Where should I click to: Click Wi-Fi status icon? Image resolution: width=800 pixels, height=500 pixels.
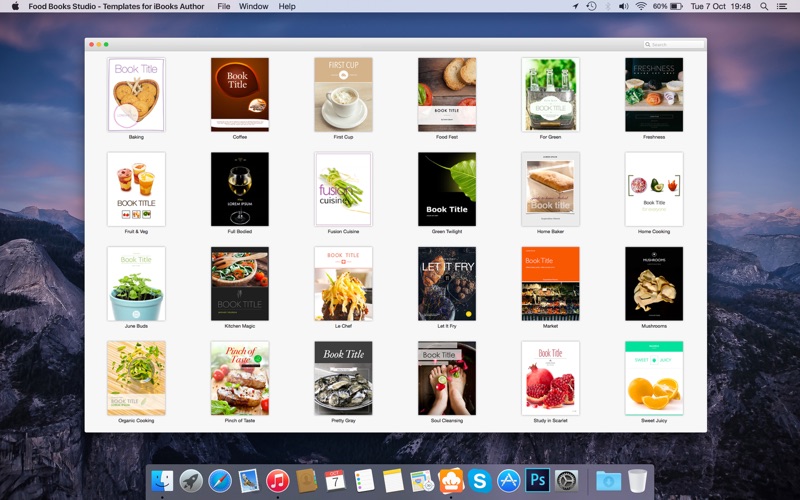coord(641,6)
